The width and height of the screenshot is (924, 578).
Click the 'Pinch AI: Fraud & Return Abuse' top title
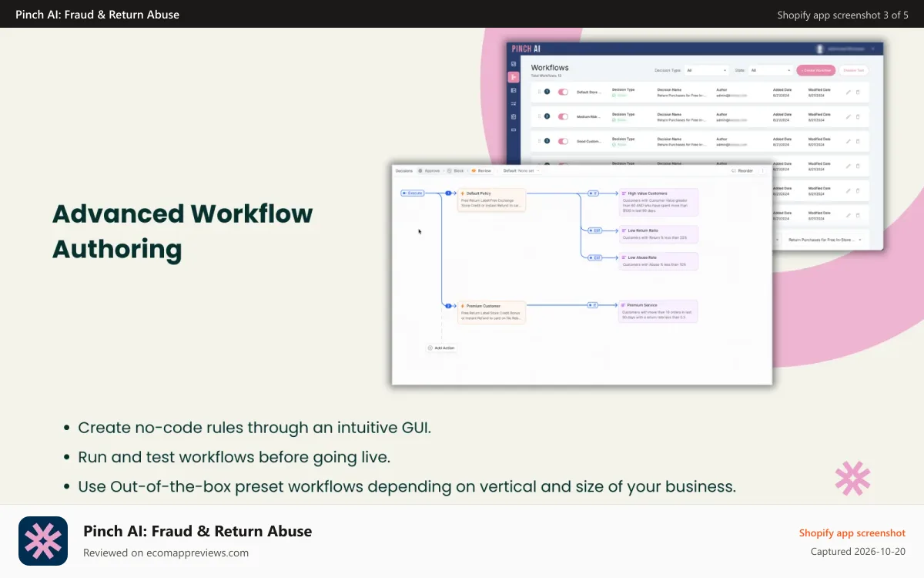(x=98, y=14)
